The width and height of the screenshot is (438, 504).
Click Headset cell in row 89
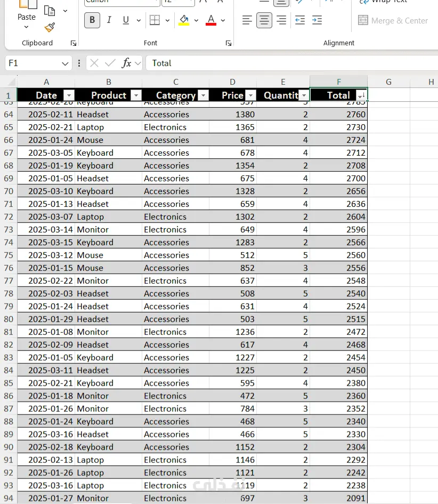(x=109, y=434)
